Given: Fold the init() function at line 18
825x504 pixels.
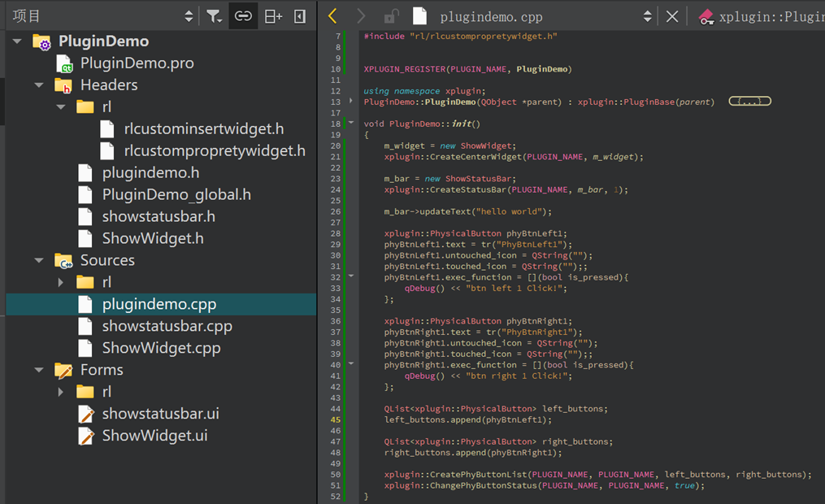Looking at the screenshot, I should (x=351, y=124).
